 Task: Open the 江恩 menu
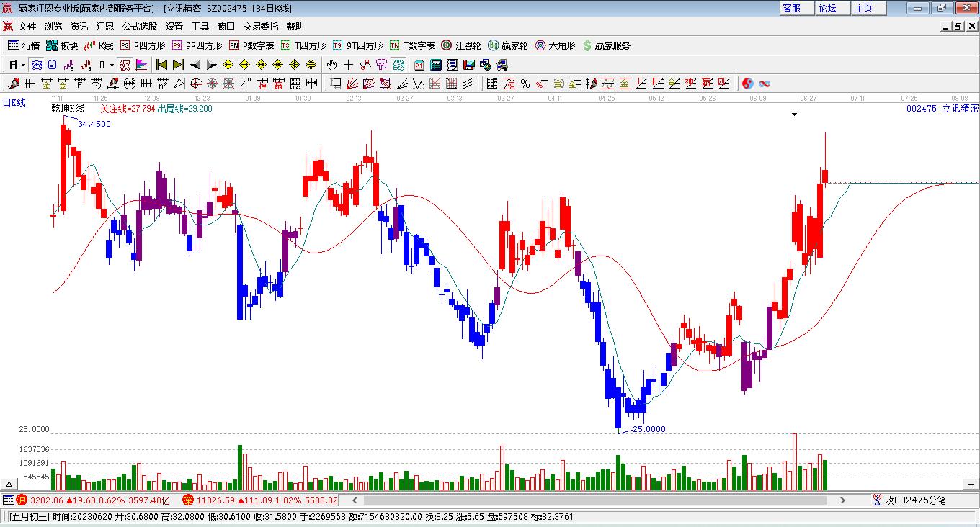[x=105, y=27]
